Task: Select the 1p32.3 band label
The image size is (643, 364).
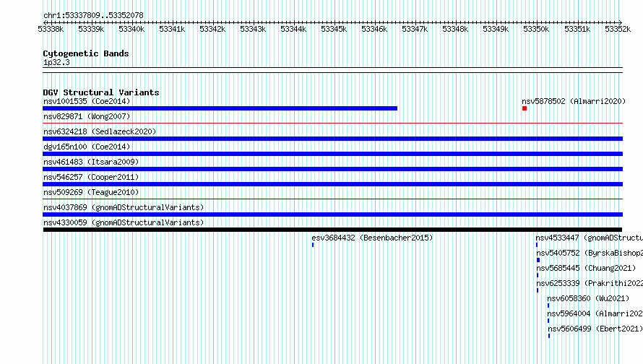Action: (x=56, y=62)
